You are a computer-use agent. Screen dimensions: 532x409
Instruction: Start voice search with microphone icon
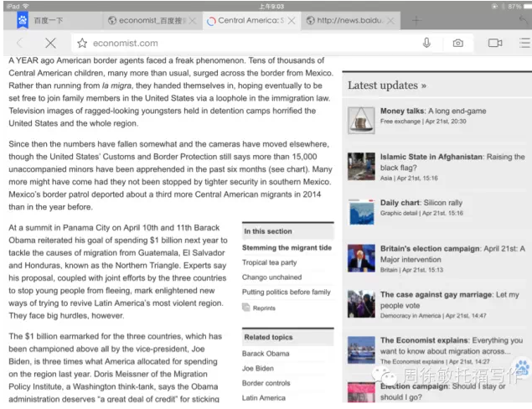[426, 43]
